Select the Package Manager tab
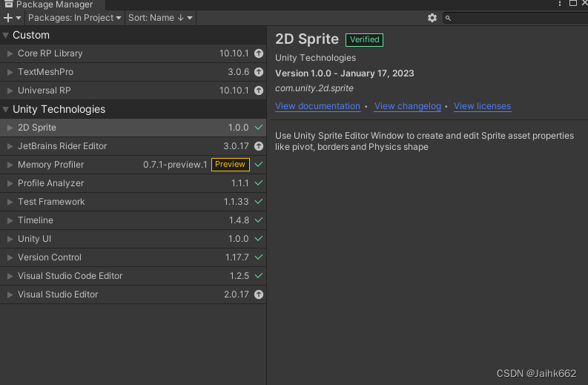Screen dimensions: 588x385 (x=53, y=4)
